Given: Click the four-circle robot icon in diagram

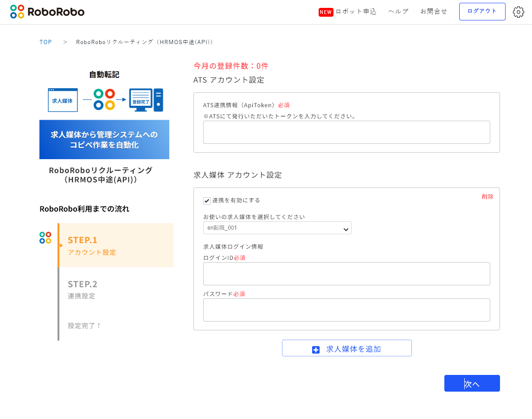Looking at the screenshot, I should [x=104, y=99].
